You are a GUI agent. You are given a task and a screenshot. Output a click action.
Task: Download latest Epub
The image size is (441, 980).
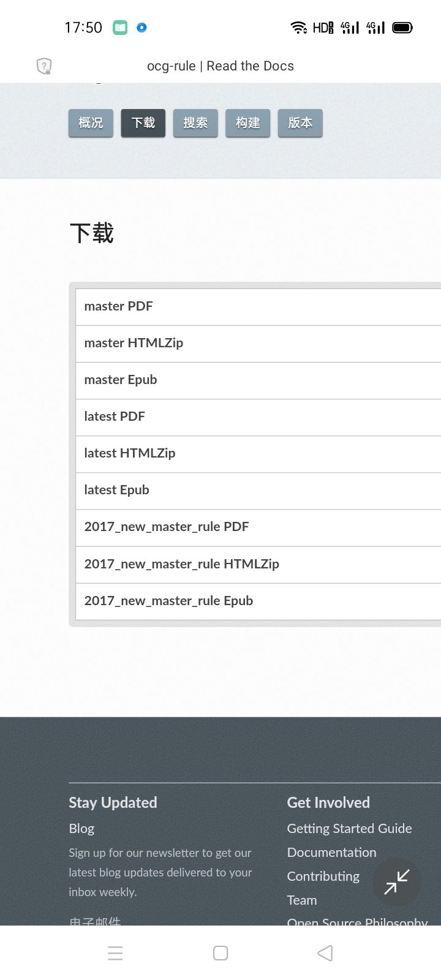point(258,491)
